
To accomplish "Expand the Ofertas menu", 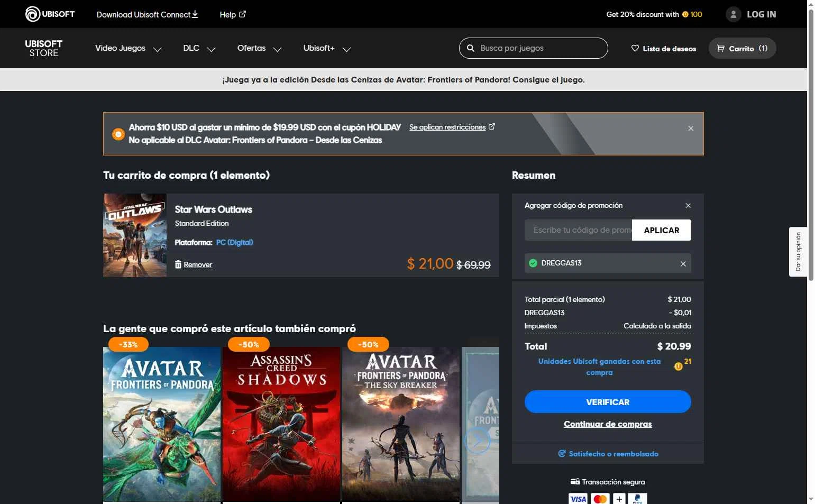I will [259, 48].
